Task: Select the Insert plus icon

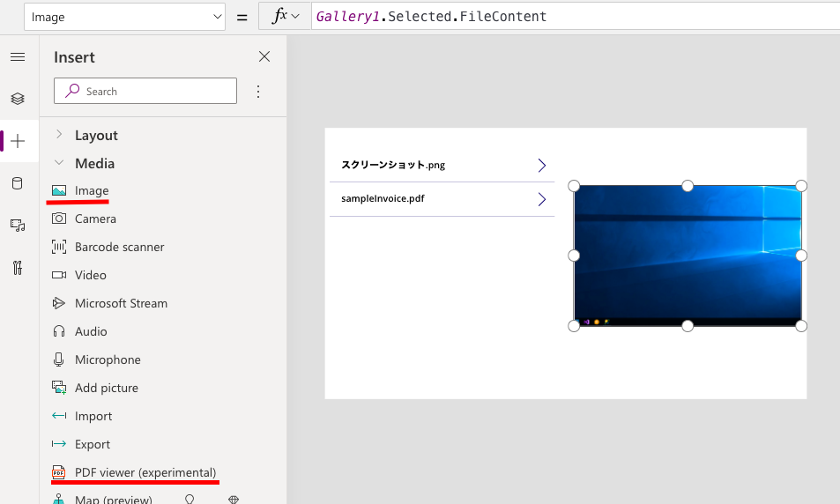Action: [x=18, y=141]
